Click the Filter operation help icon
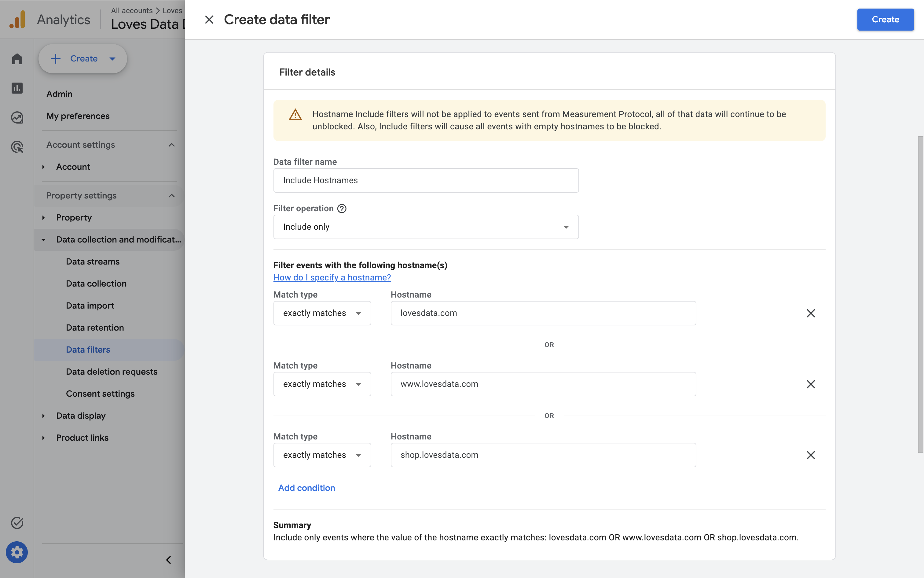924x578 pixels. point(342,208)
